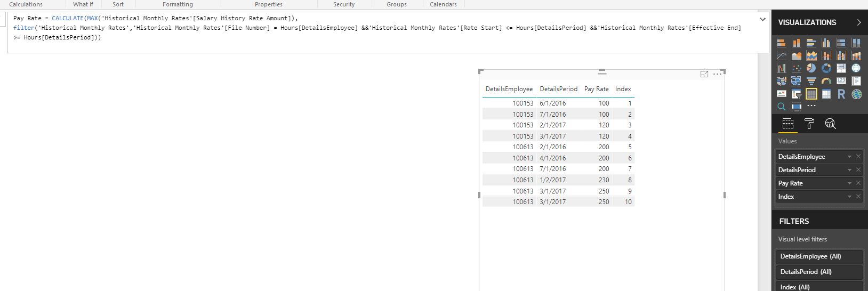Open the Format paint roller tab
The width and height of the screenshot is (868, 291).
click(x=809, y=124)
